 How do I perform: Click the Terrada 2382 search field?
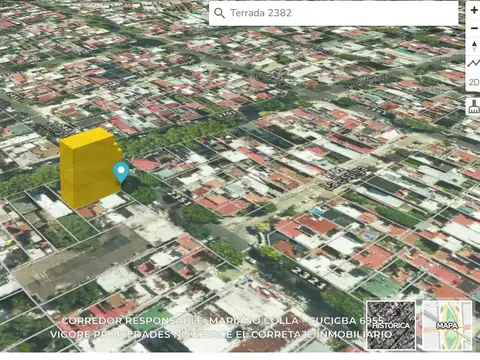click(334, 13)
